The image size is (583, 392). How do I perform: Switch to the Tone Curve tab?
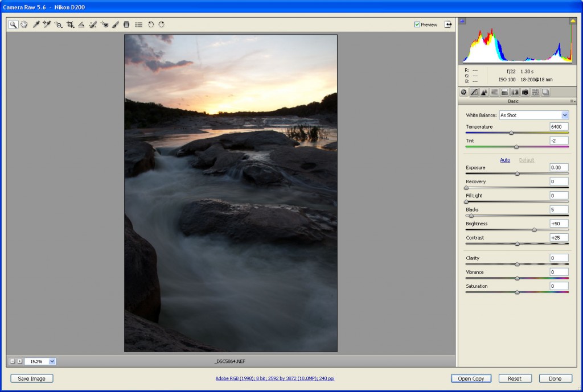[474, 92]
